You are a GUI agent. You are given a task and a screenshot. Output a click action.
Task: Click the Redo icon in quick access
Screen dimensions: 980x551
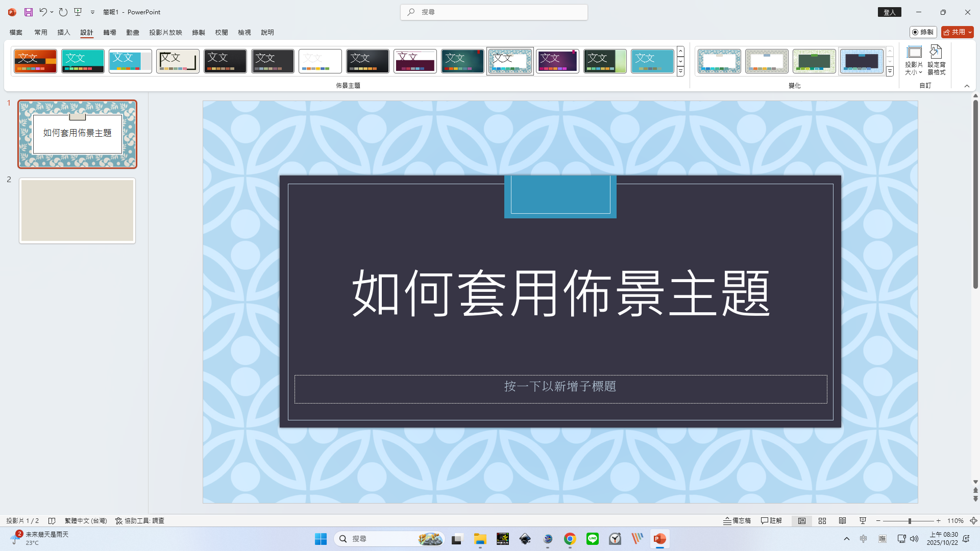[x=63, y=12]
